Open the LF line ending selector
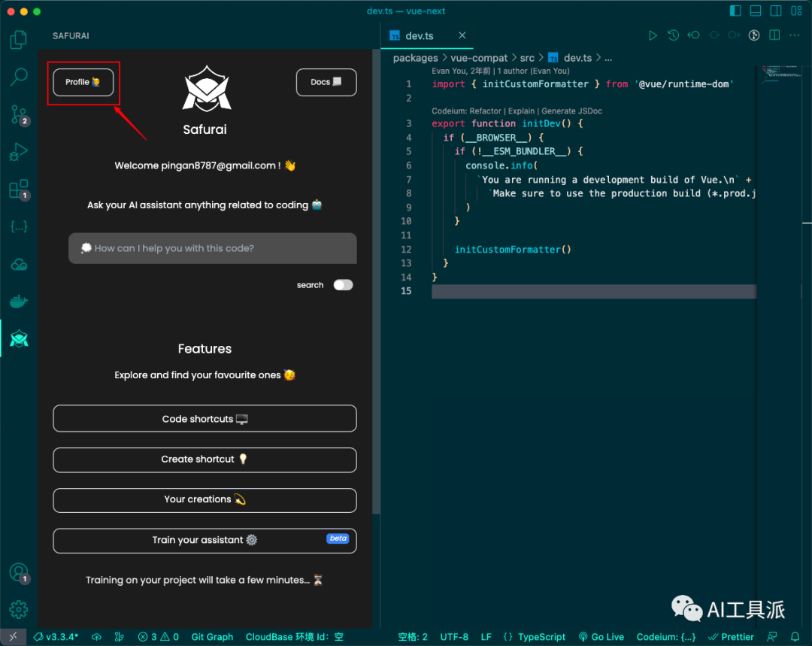812x646 pixels. (486, 637)
